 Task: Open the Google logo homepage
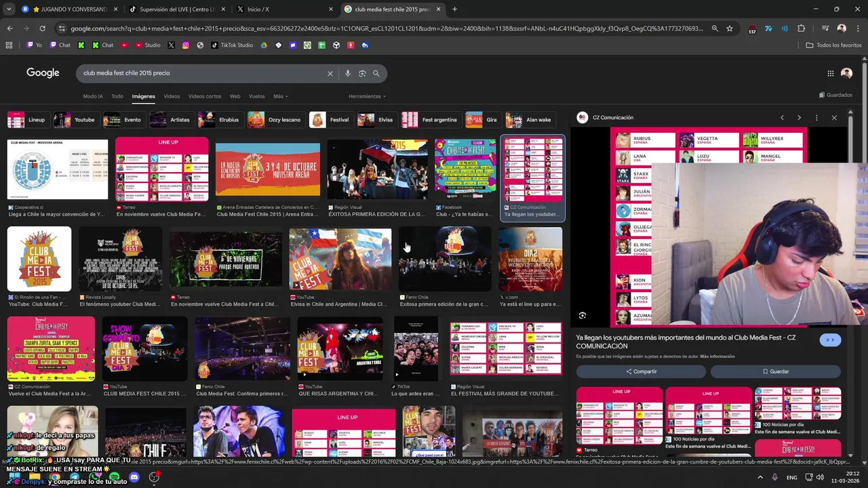tap(43, 73)
